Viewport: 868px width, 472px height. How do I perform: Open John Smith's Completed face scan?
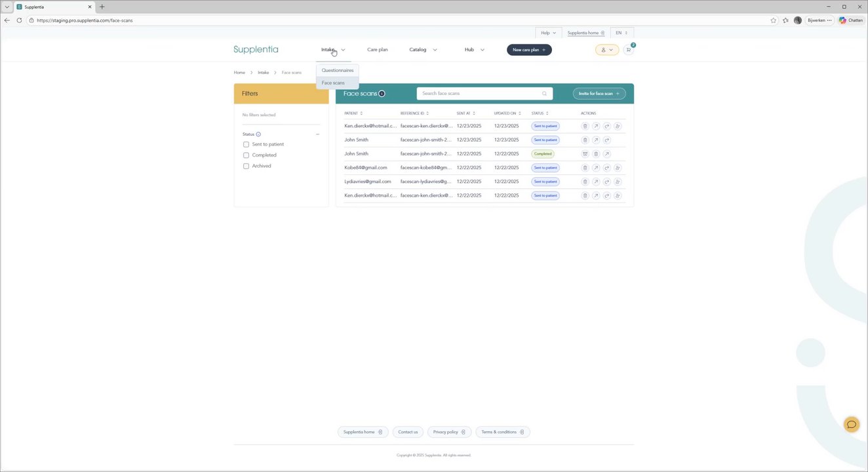pos(607,154)
